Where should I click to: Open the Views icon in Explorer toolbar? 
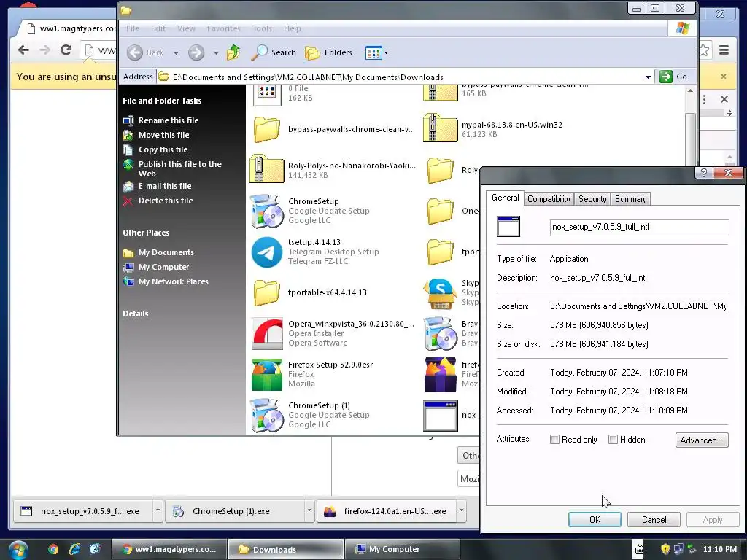pos(373,52)
